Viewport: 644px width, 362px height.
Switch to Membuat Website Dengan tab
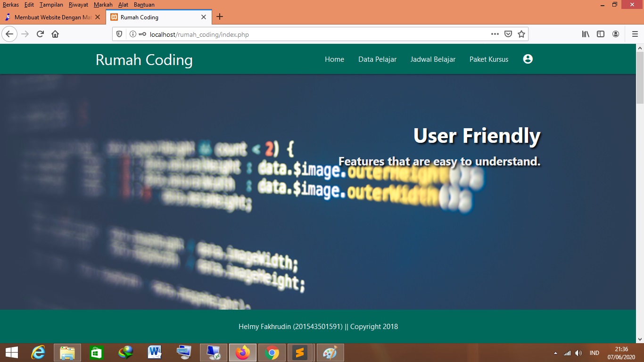point(52,17)
